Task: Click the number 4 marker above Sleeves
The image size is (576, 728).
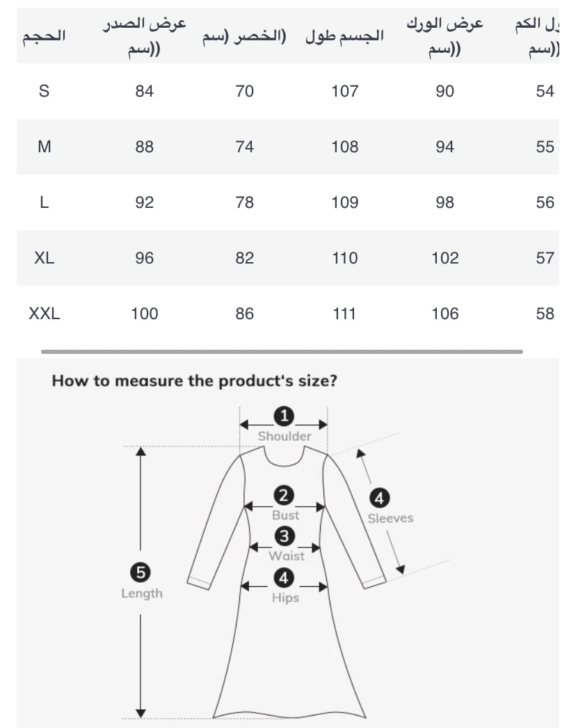Action: 379,498
